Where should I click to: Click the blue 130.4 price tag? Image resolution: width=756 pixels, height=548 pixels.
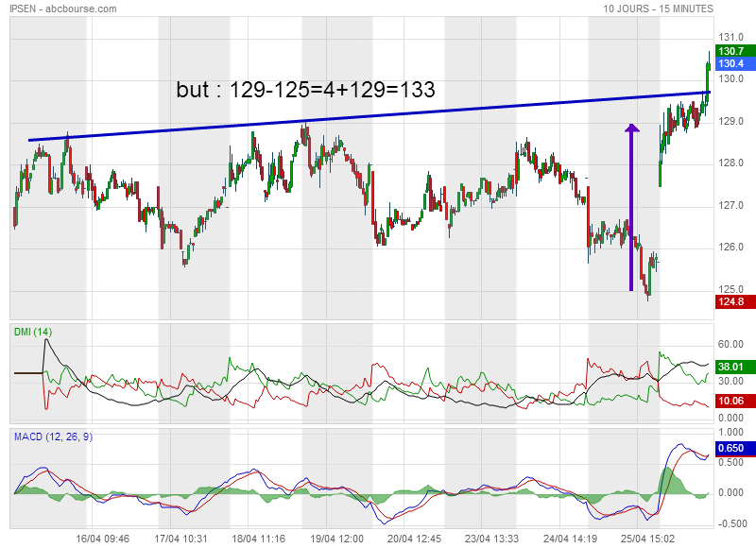pyautogui.click(x=735, y=63)
